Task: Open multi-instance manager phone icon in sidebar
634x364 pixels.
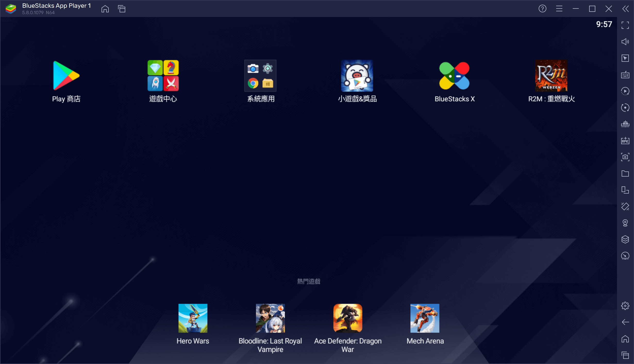Action: (x=625, y=190)
